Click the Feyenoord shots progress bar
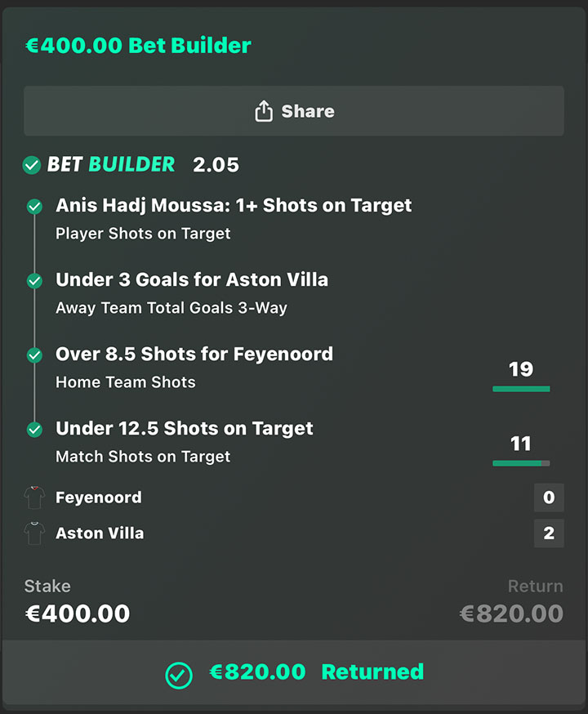The image size is (588, 714). coord(521,389)
